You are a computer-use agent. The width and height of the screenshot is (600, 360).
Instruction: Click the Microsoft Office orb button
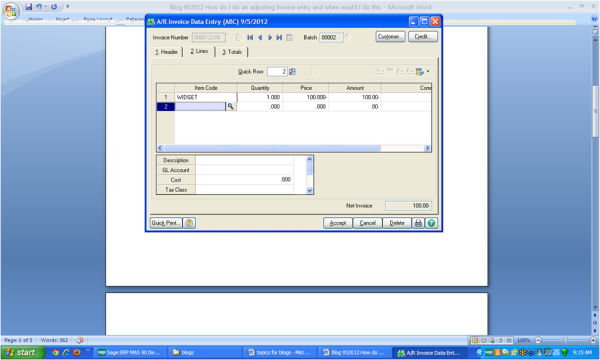[x=11, y=10]
